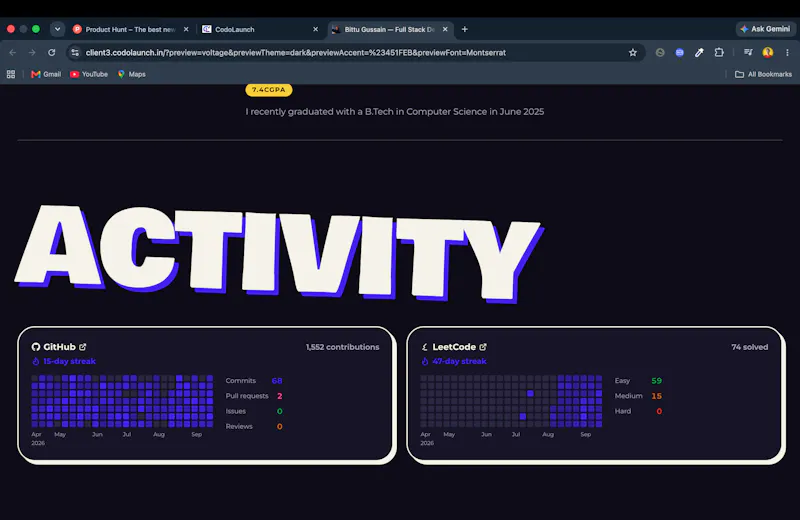Image resolution: width=800 pixels, height=520 pixels.
Task: Open the color picker eyedropper extension
Action: click(x=699, y=53)
